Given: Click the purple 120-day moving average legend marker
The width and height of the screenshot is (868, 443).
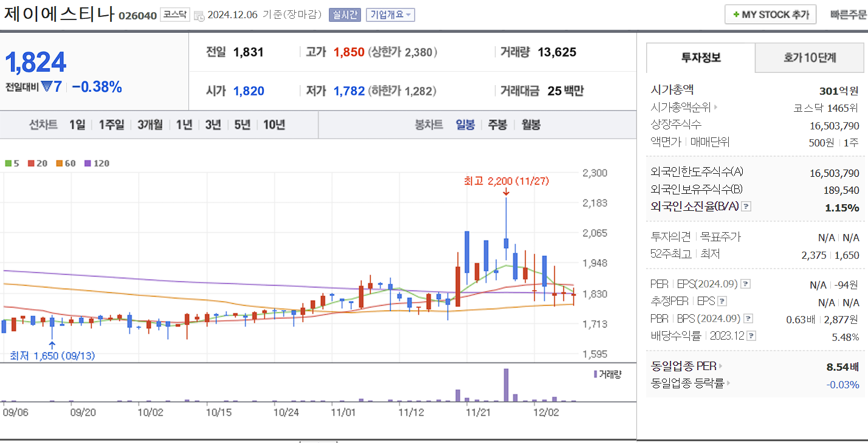Looking at the screenshot, I should 88,163.
